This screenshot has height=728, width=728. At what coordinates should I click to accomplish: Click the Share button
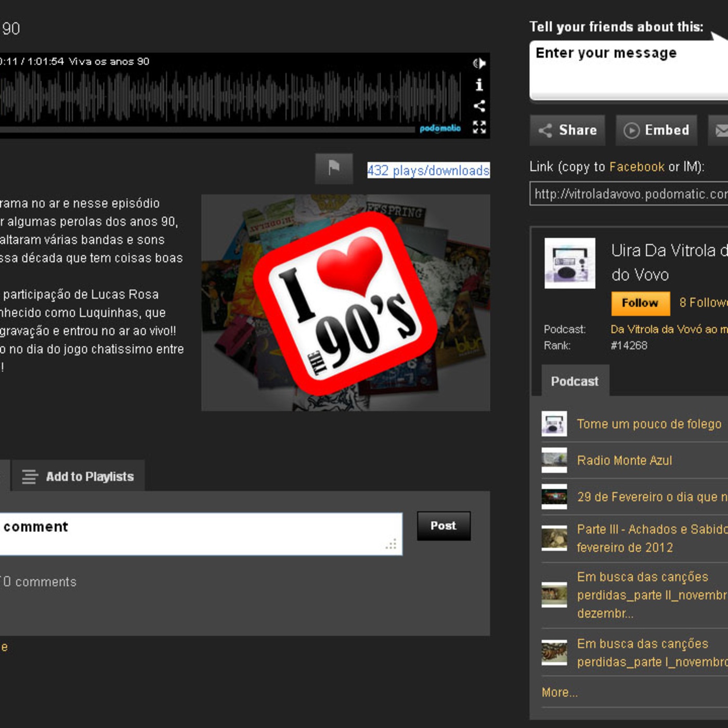tap(568, 130)
